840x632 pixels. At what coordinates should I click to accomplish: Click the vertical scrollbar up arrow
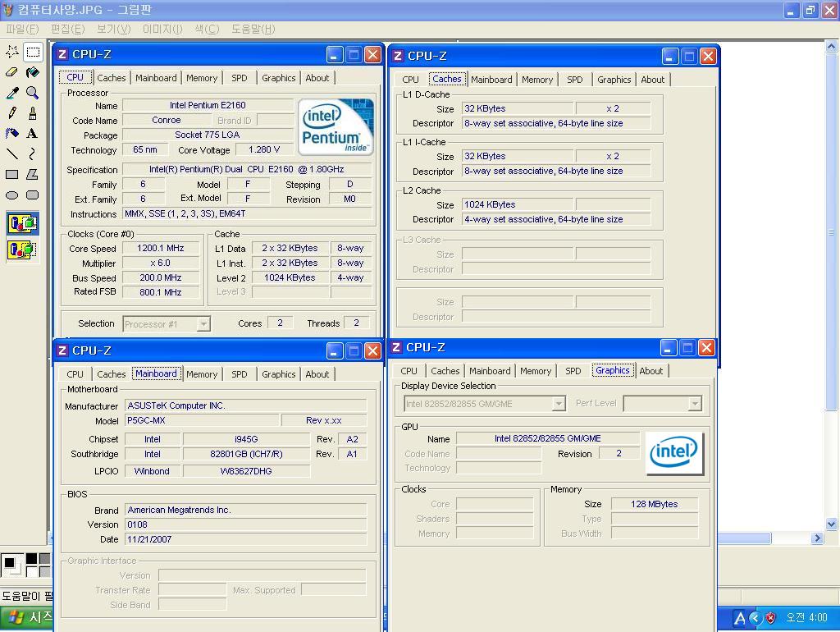pos(831,47)
